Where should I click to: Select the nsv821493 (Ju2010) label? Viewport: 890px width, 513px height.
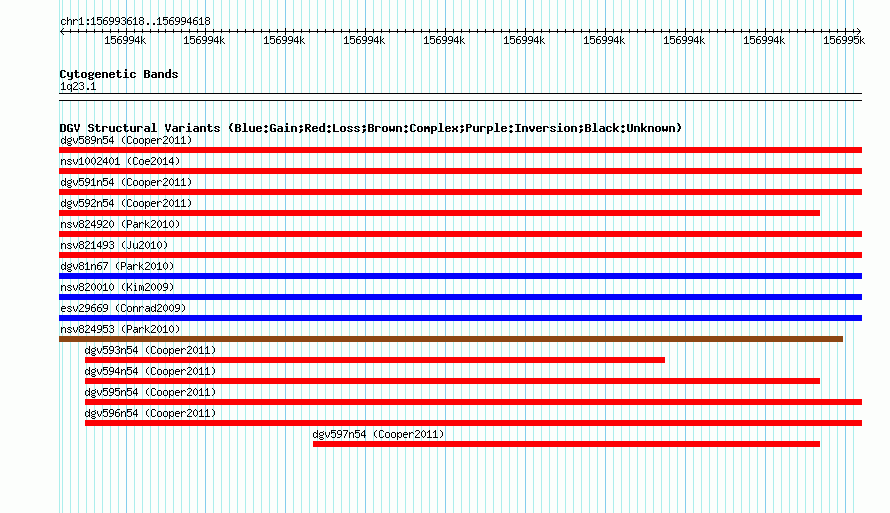114,245
